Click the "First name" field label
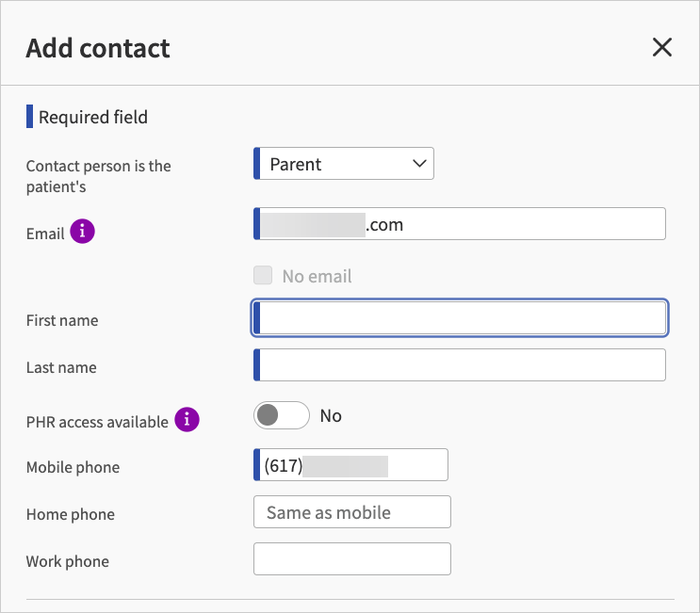This screenshot has height=613, width=700. 62,320
